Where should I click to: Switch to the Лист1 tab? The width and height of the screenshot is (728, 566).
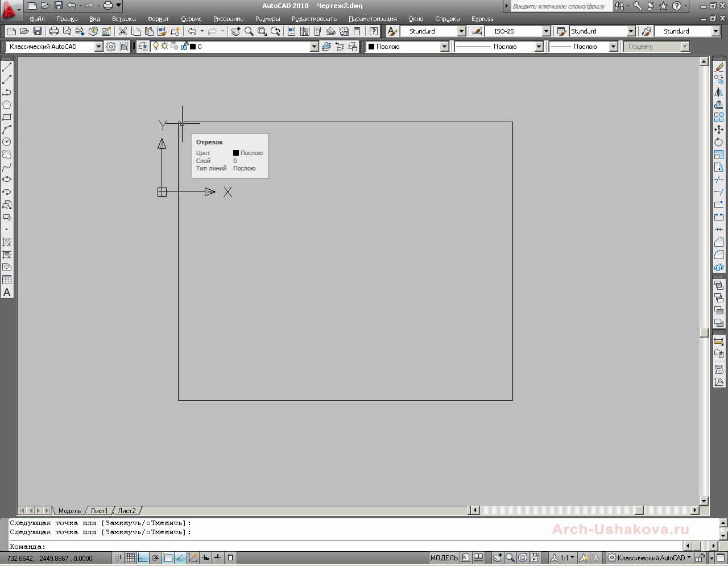(x=99, y=510)
